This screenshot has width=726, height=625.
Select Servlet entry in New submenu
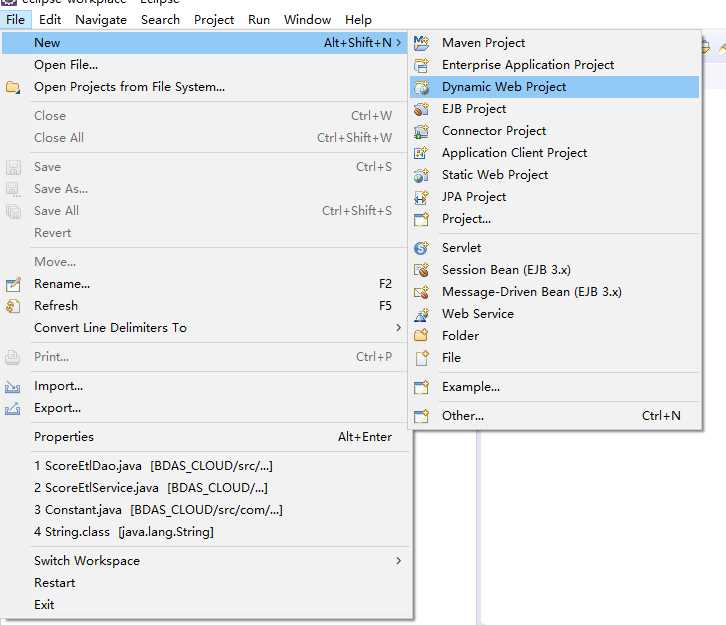[555, 248]
